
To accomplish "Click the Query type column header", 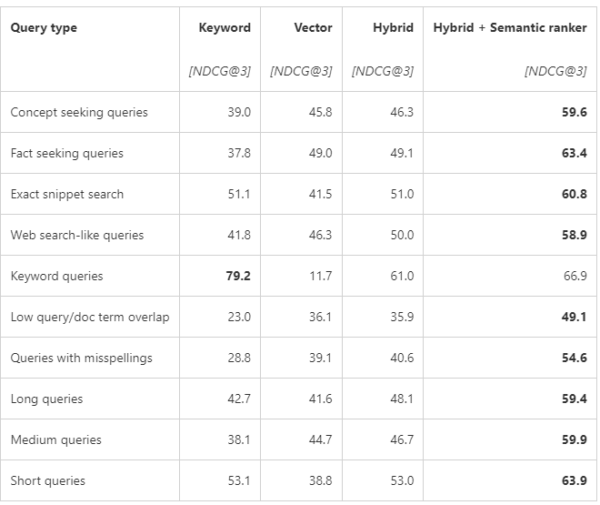I will (44, 28).
